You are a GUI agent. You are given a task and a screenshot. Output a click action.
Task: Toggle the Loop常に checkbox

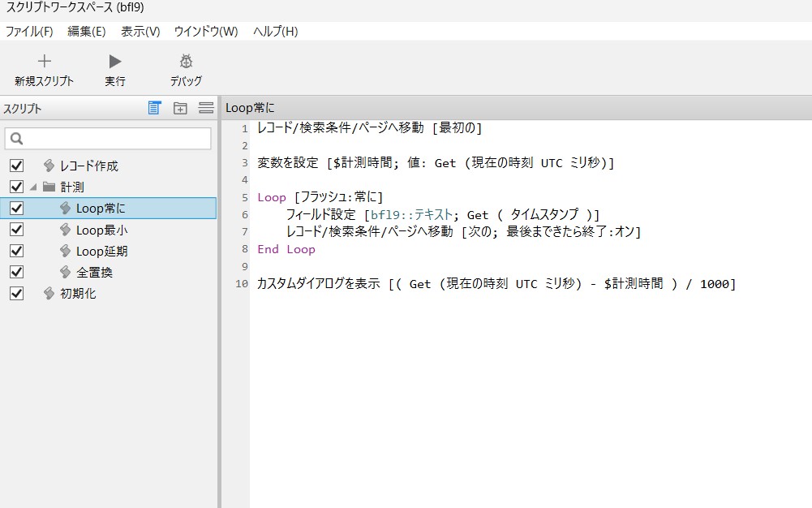(x=16, y=209)
